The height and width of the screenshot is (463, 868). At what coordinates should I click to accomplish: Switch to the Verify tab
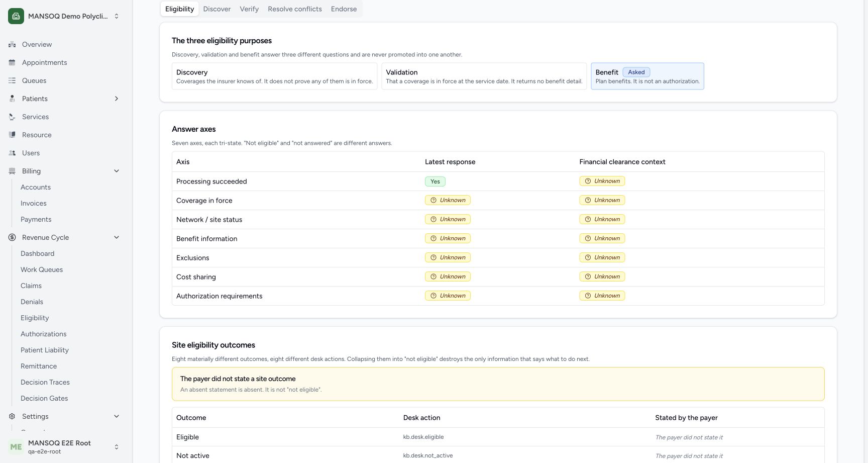click(x=249, y=9)
